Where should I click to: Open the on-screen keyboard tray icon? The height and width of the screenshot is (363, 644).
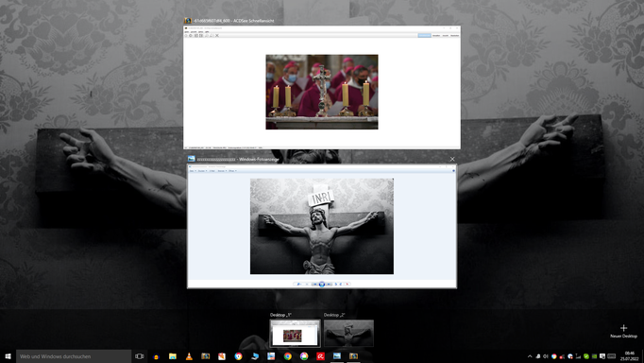click(x=612, y=356)
